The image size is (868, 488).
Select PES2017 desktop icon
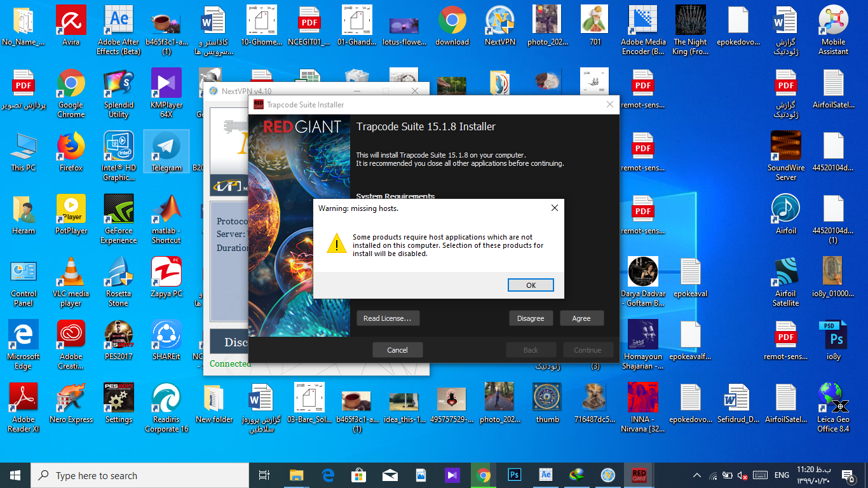[x=119, y=341]
